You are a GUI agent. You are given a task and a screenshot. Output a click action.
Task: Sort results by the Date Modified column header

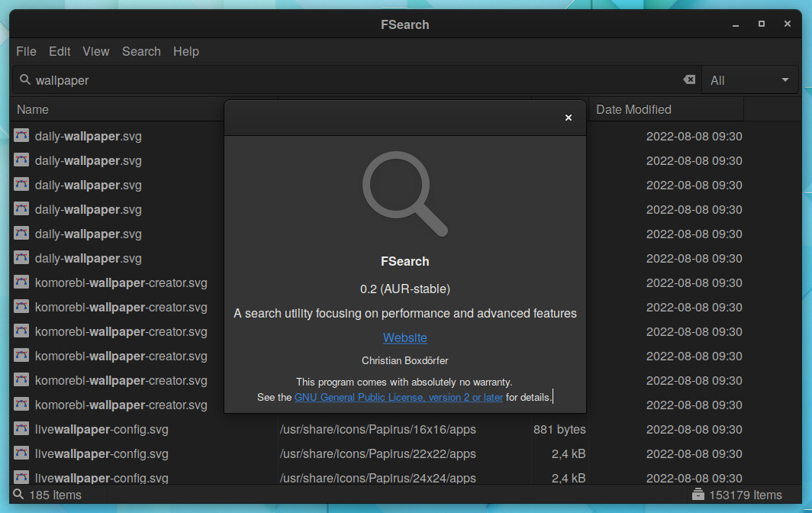666,109
